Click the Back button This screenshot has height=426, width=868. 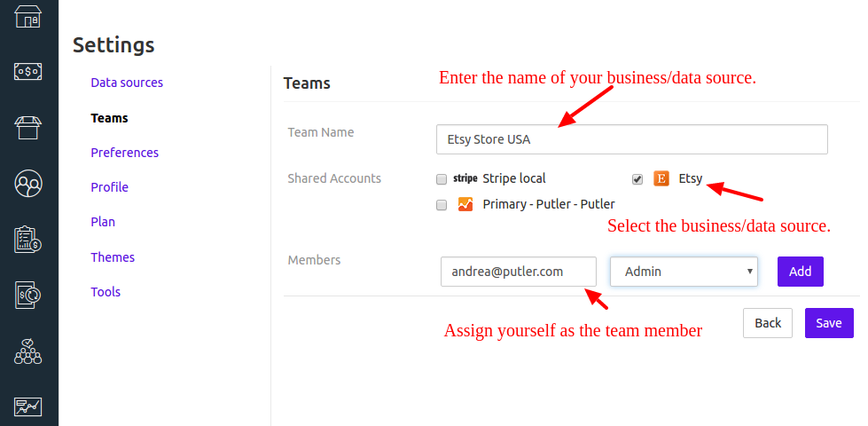coord(768,323)
